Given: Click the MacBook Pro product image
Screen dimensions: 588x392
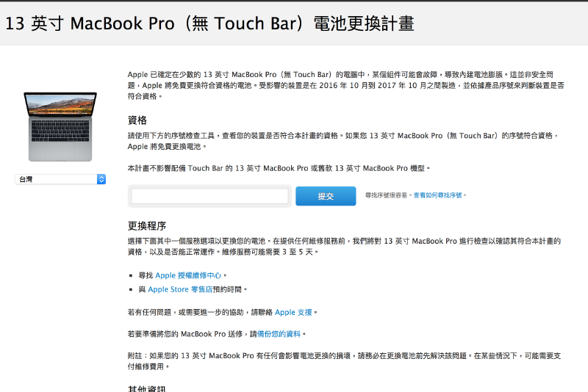Looking at the screenshot, I should (x=60, y=126).
